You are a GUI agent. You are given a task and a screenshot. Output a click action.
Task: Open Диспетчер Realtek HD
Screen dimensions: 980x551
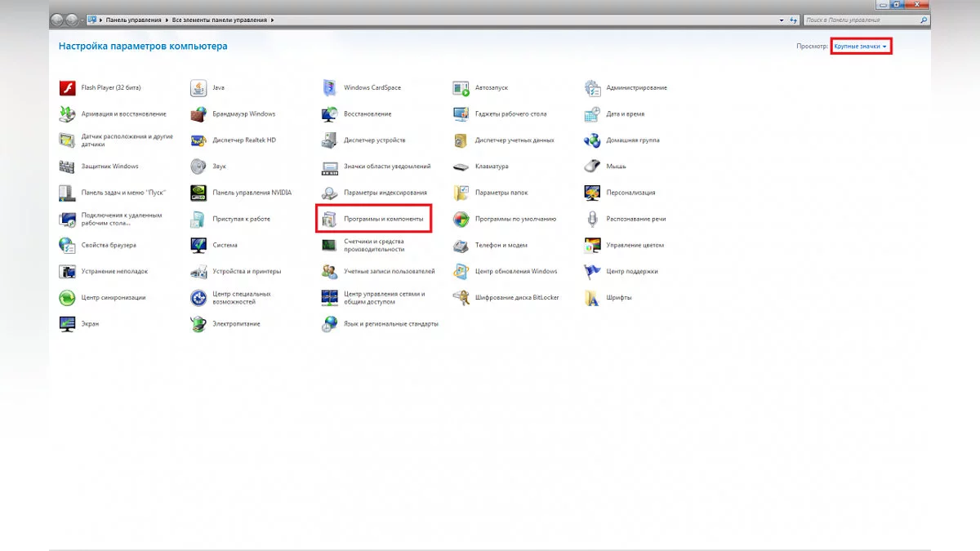click(x=243, y=140)
